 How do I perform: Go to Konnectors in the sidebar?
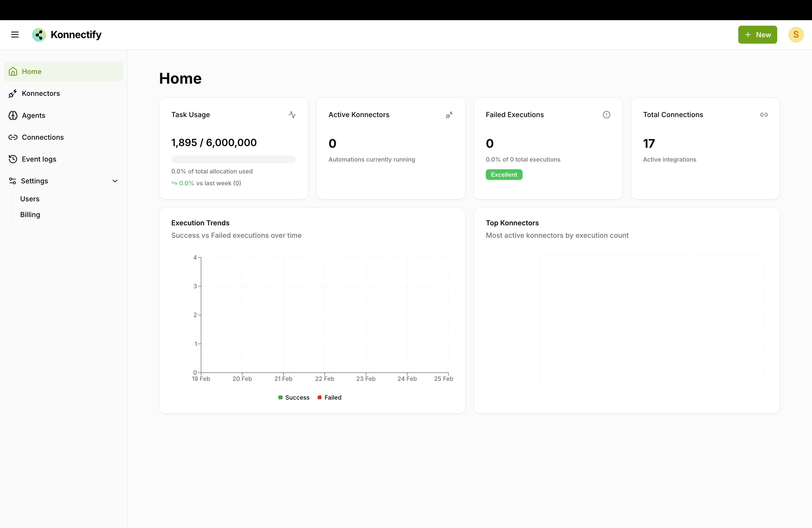(x=41, y=93)
